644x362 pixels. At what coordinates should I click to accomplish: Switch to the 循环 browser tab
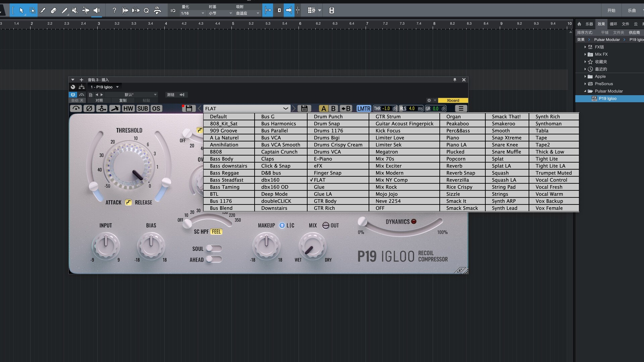[613, 24]
